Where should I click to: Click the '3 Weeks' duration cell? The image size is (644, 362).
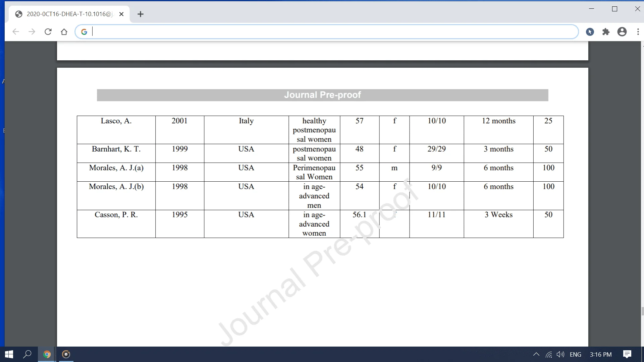(x=499, y=224)
